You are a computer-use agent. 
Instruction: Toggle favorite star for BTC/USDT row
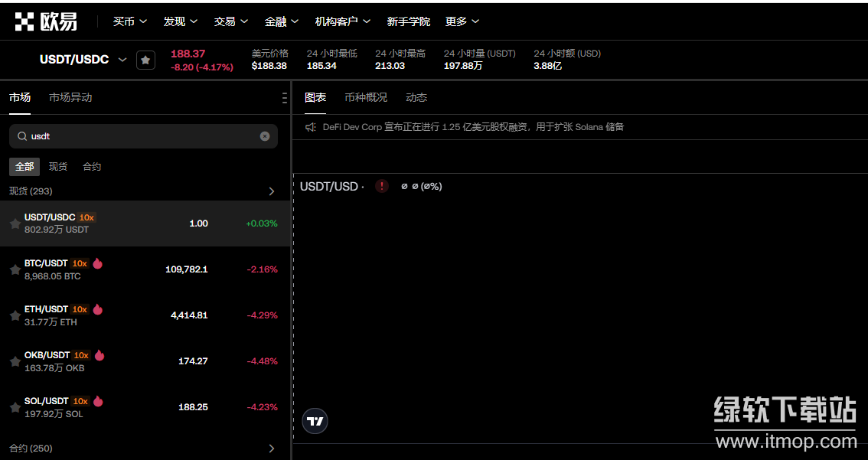click(x=15, y=269)
